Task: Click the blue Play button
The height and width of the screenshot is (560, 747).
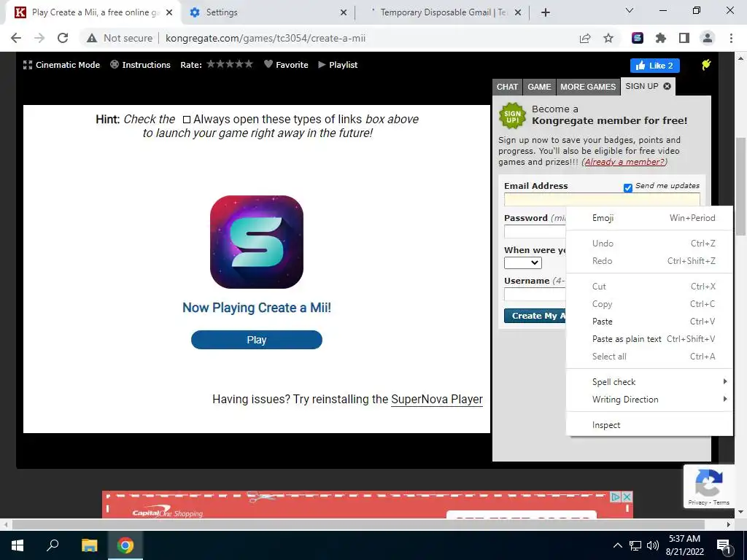Action: point(257,340)
